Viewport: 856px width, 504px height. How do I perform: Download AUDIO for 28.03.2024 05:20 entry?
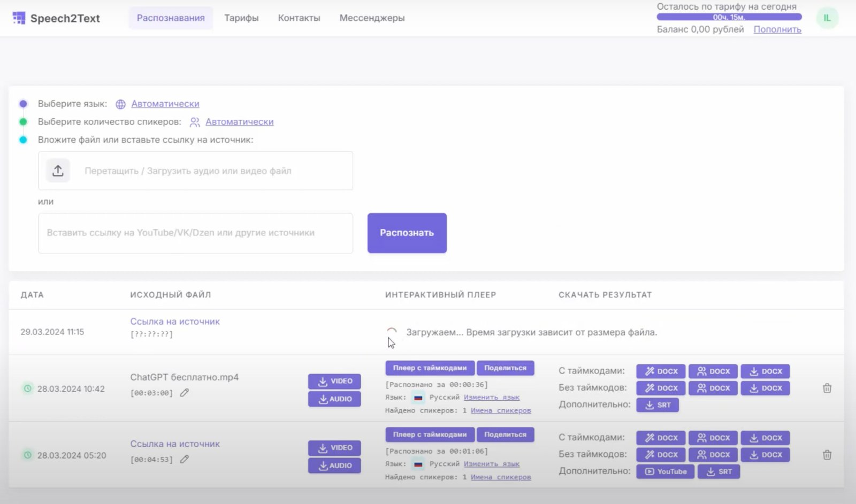(334, 465)
